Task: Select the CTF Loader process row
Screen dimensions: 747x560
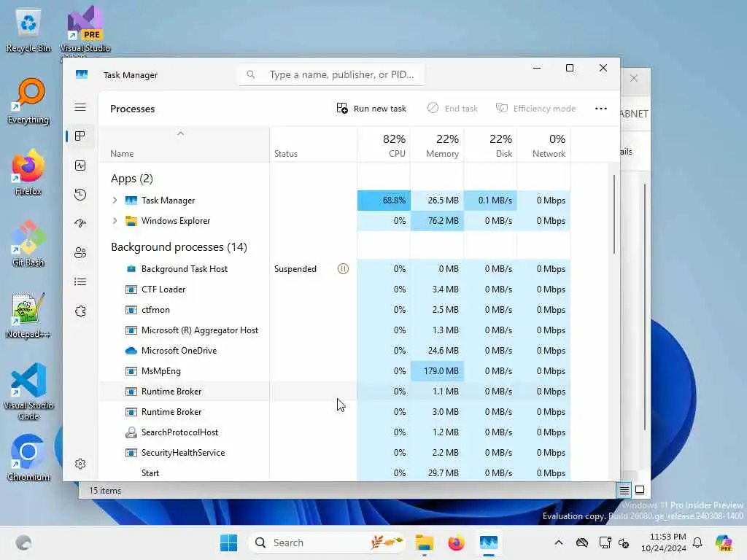Action: 334,289
